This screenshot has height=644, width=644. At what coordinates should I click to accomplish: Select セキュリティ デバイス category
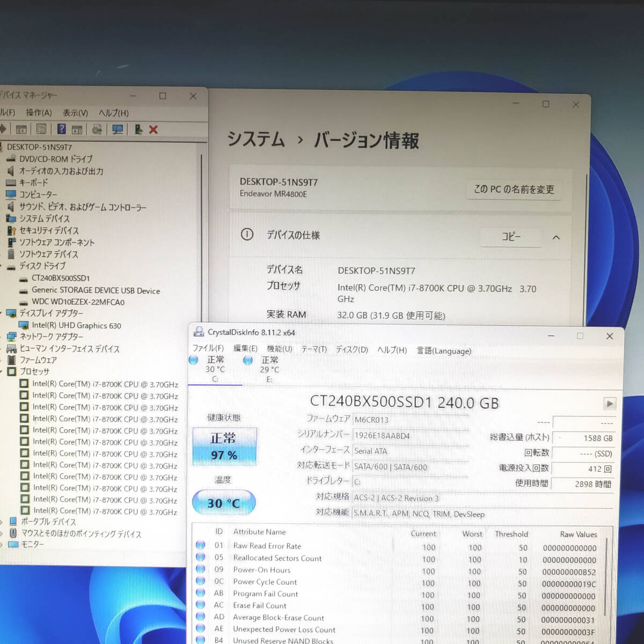point(49,230)
